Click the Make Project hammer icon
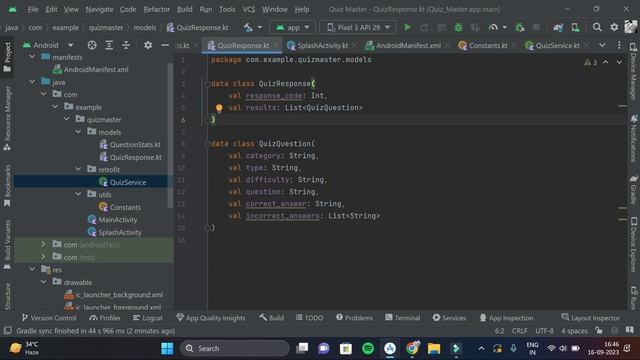 click(248, 27)
